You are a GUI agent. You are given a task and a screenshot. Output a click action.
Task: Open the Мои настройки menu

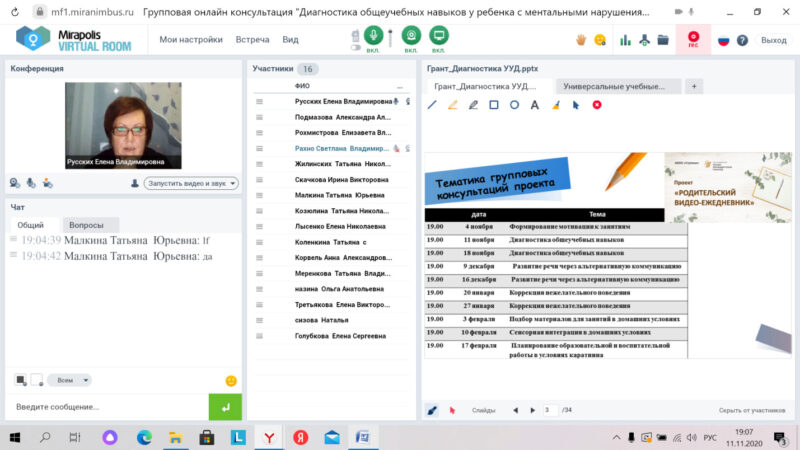tap(191, 40)
